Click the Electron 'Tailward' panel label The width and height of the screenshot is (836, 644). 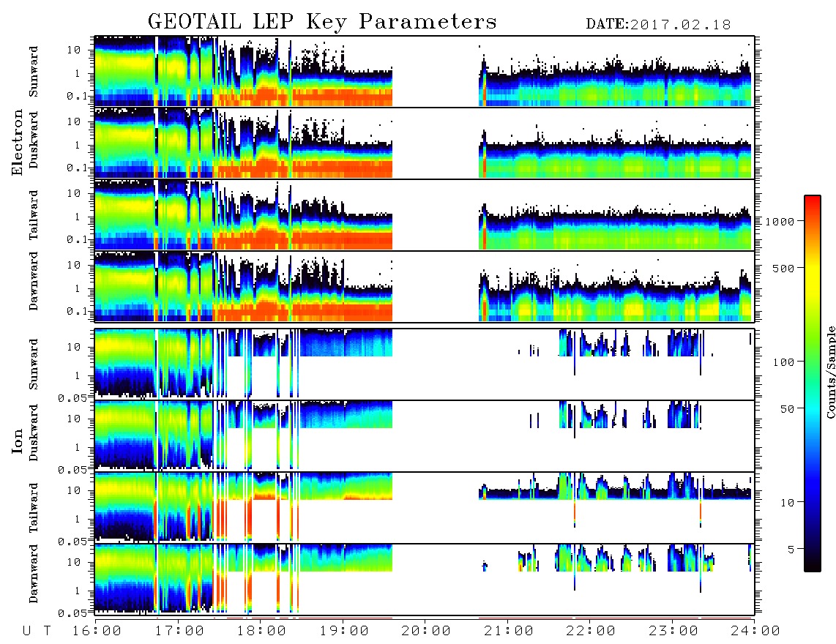34,215
